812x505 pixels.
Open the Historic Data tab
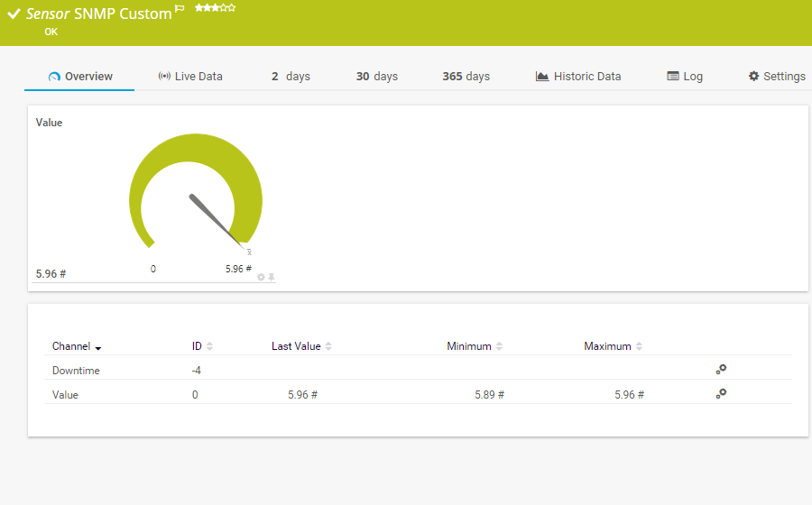pos(578,77)
